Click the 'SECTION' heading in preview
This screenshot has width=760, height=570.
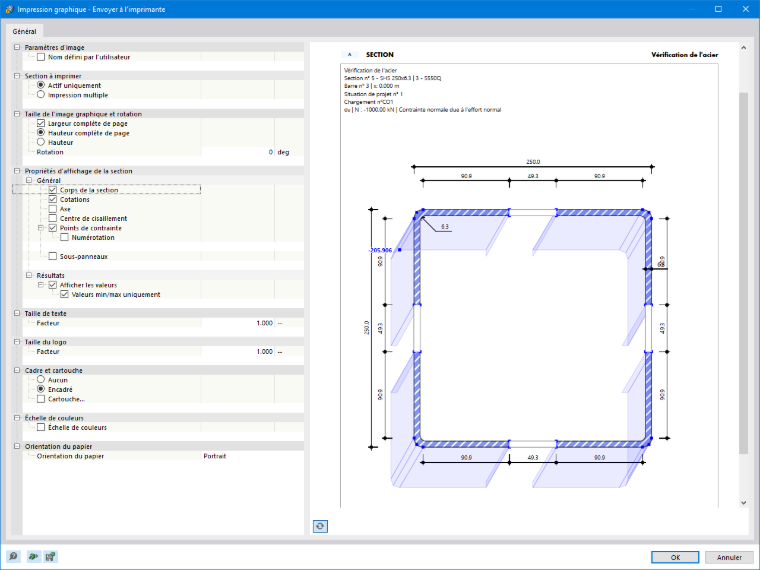point(380,55)
